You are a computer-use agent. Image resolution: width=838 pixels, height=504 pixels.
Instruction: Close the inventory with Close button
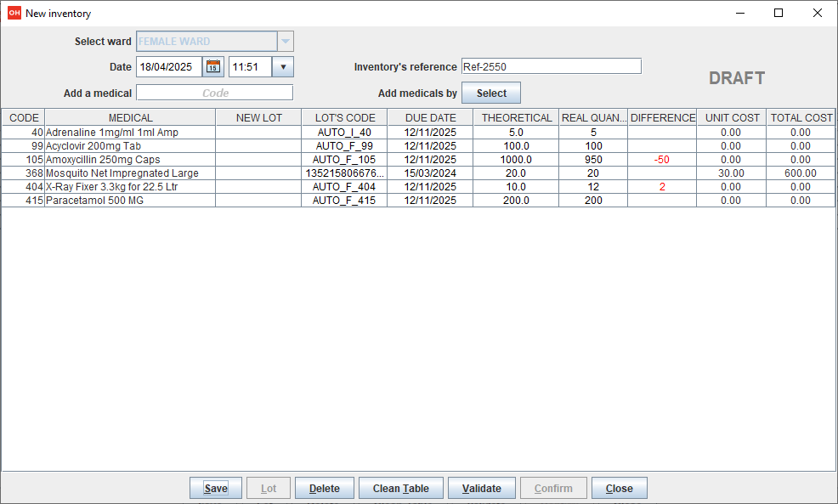[x=619, y=489]
